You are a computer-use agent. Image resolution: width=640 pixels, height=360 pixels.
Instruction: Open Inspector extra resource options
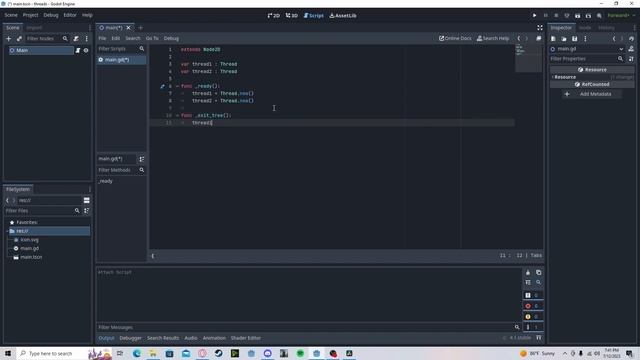tap(585, 39)
